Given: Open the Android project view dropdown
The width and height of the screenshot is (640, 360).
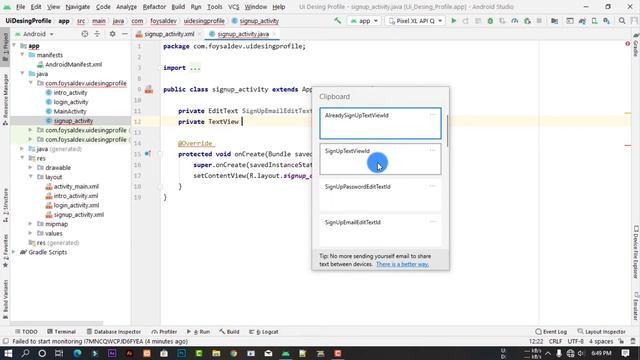Looking at the screenshot, I should click(34, 34).
